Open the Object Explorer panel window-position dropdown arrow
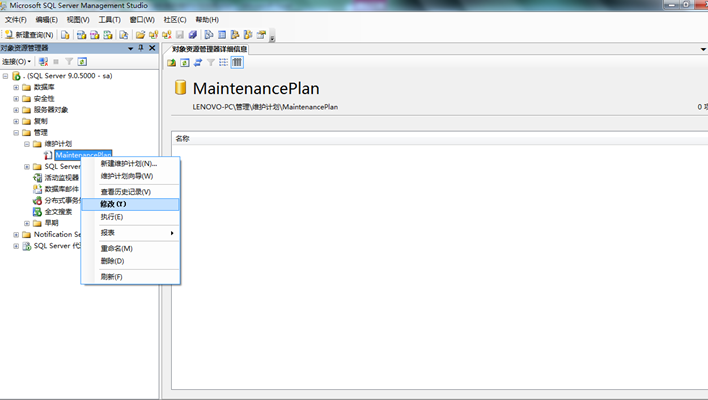The height and width of the screenshot is (400, 708). point(130,48)
